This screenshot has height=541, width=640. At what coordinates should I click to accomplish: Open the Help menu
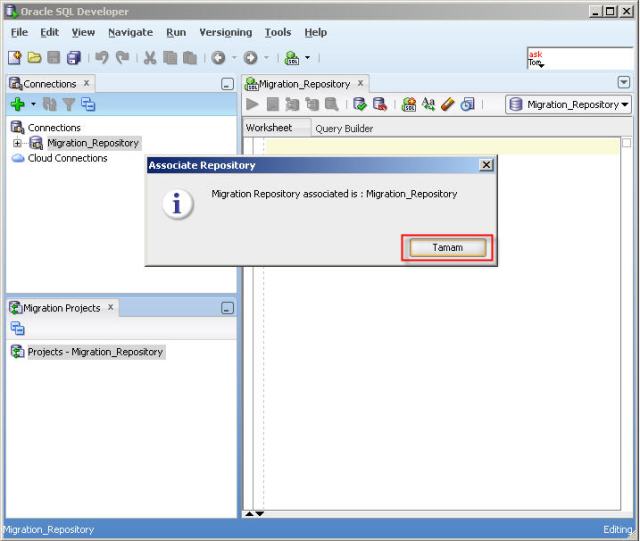[x=316, y=32]
